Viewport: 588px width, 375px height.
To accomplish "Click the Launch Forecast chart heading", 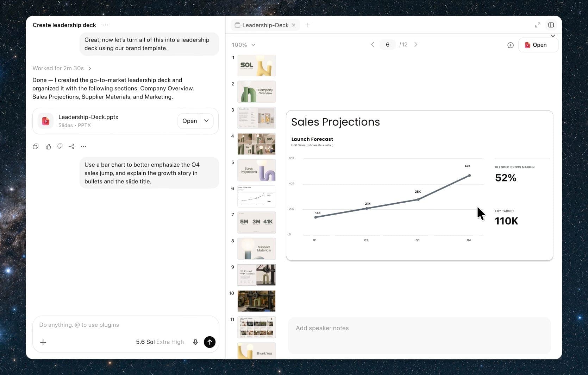I will 312,139.
